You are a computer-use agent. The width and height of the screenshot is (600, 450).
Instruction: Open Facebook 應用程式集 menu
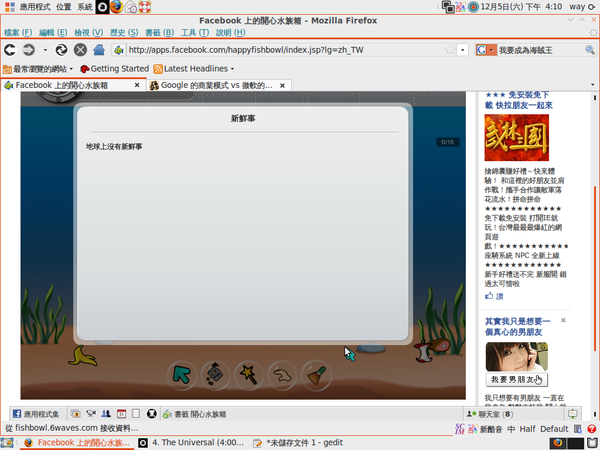pyautogui.click(x=36, y=414)
